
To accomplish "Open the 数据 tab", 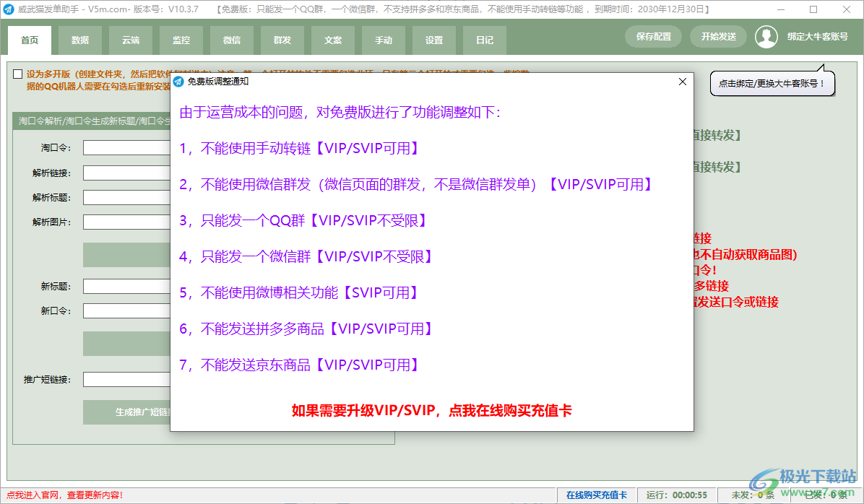I will click(x=80, y=40).
